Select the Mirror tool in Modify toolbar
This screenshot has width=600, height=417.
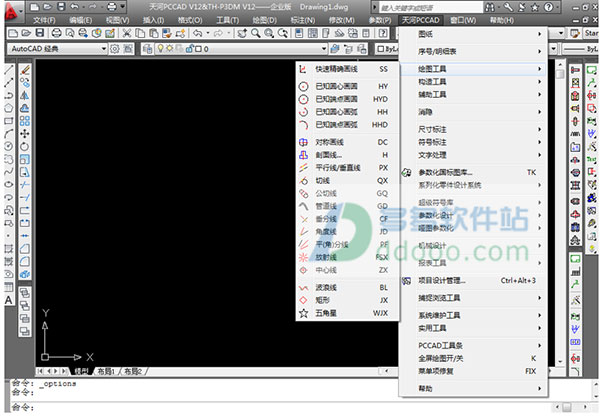click(25, 95)
